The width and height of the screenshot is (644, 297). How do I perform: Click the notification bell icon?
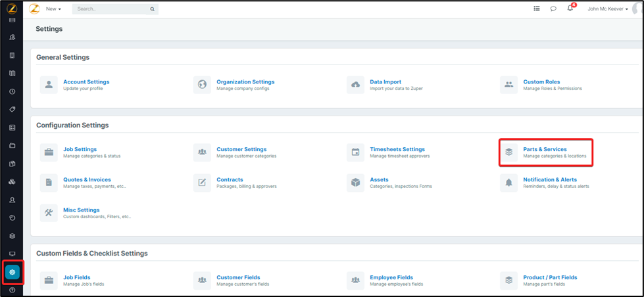tap(570, 9)
